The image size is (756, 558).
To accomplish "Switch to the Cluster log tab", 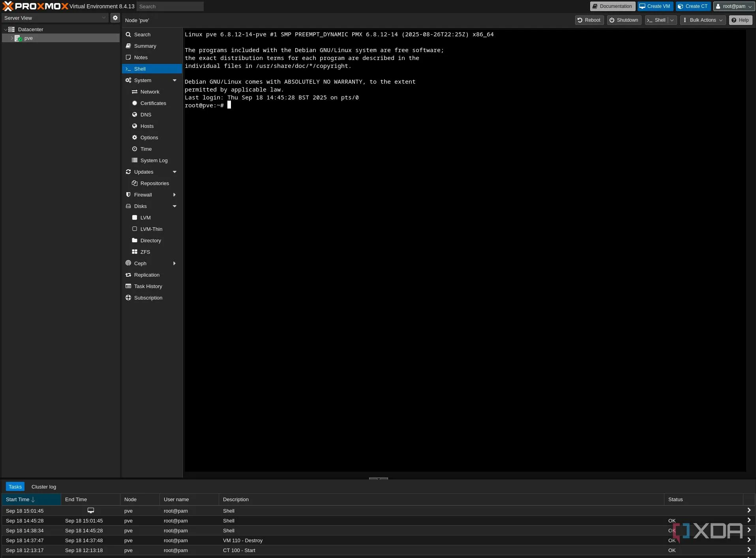I will [x=44, y=487].
